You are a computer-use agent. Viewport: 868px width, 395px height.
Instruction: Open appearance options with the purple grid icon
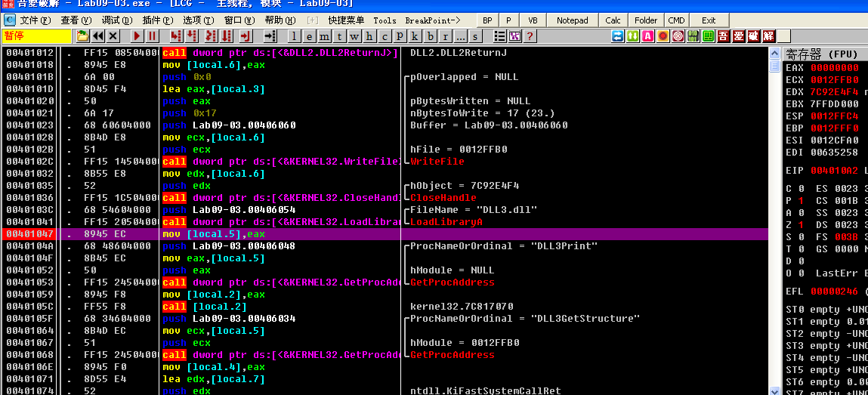[514, 36]
